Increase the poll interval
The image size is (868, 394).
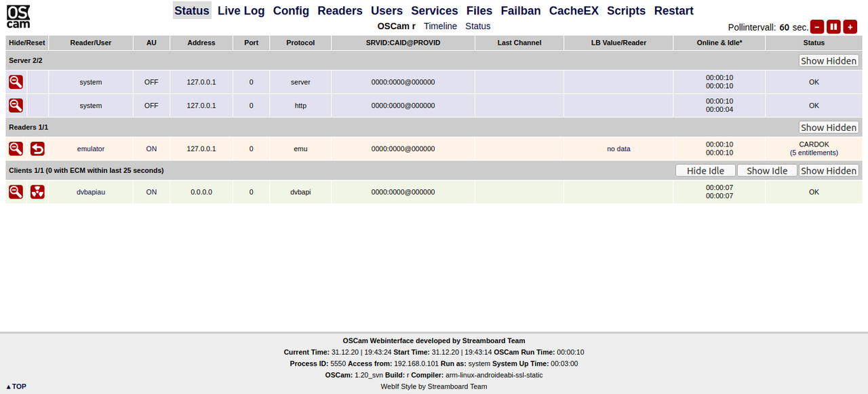pyautogui.click(x=850, y=27)
